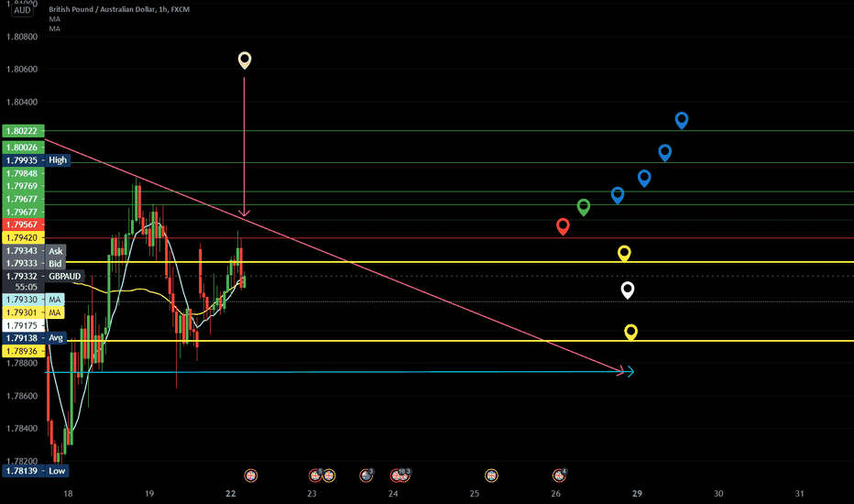This screenshot has height=504, width=854.
Task: Click date 31 on the time axis
Action: pyautogui.click(x=800, y=494)
